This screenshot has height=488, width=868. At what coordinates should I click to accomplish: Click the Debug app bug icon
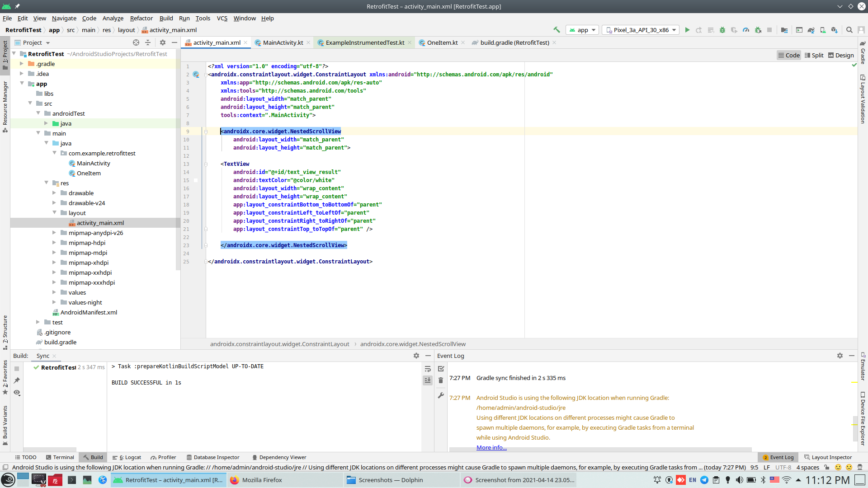point(722,30)
